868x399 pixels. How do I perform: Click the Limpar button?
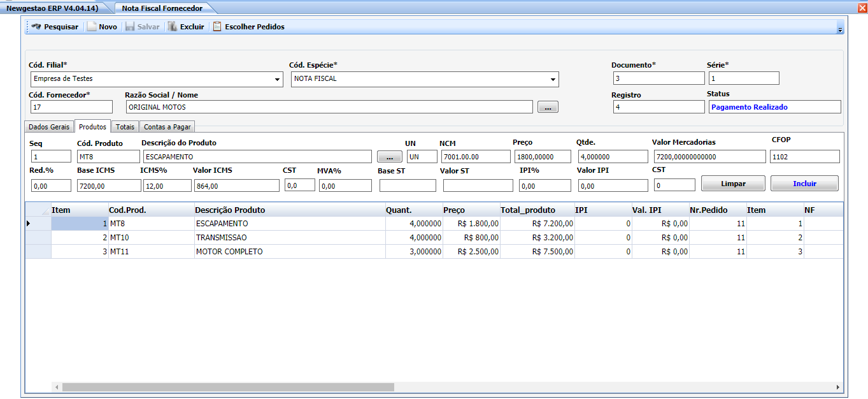click(x=733, y=184)
